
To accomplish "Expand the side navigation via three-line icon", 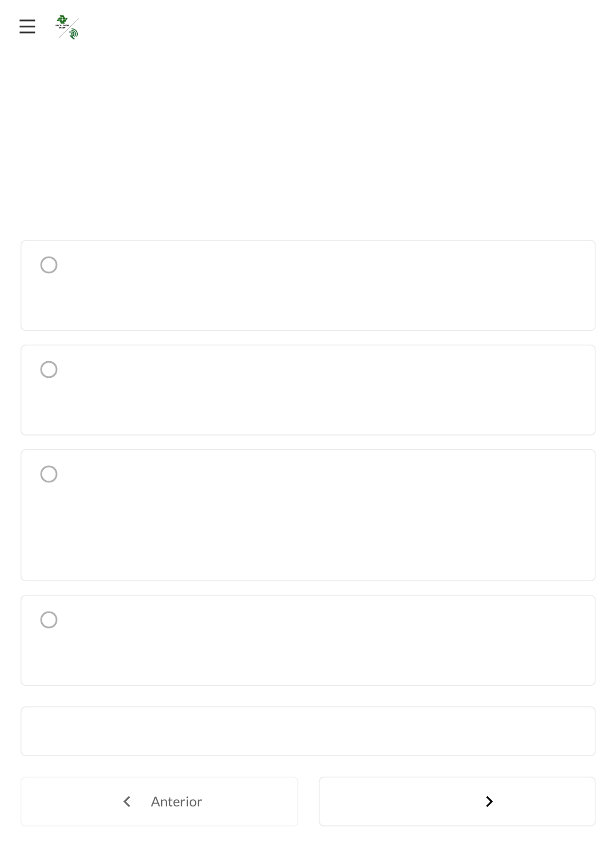I will pyautogui.click(x=27, y=27).
